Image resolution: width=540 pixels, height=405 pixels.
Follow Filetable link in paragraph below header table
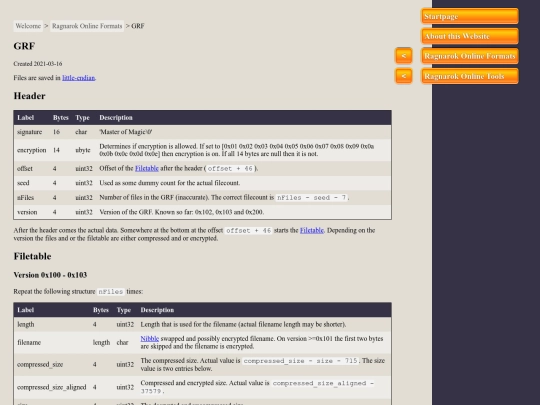pyautogui.click(x=312, y=230)
